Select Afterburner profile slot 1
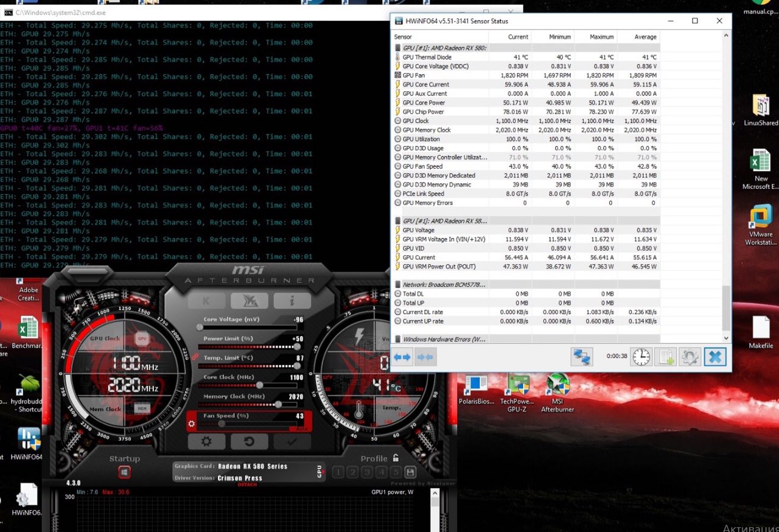 [338, 472]
